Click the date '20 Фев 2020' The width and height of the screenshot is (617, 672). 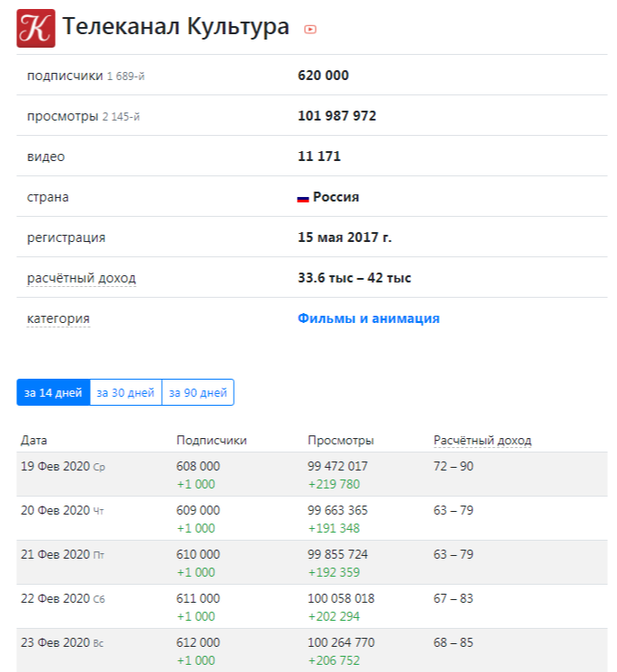[x=55, y=510]
